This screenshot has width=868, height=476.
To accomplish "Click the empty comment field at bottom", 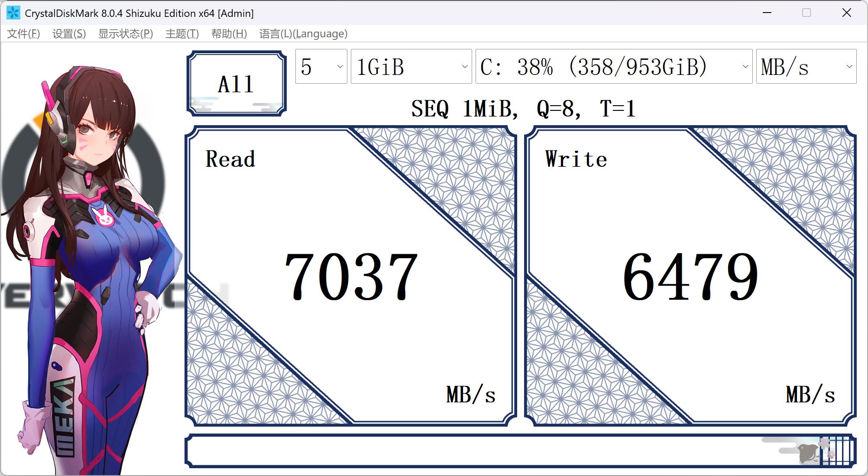I will tap(476, 451).
